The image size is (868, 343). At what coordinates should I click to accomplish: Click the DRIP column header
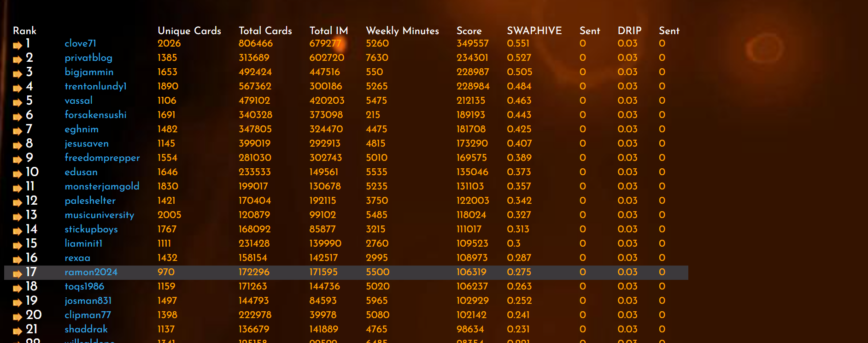point(629,30)
